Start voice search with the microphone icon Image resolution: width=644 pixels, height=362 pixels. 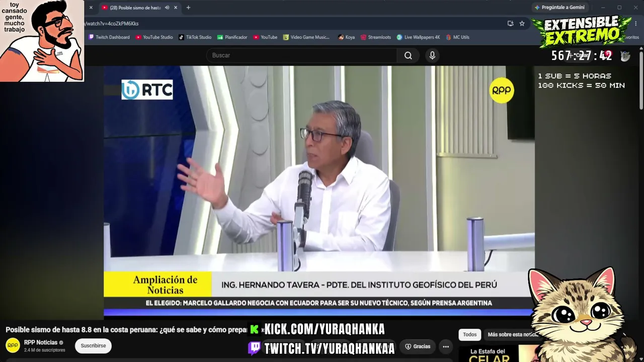coord(432,55)
